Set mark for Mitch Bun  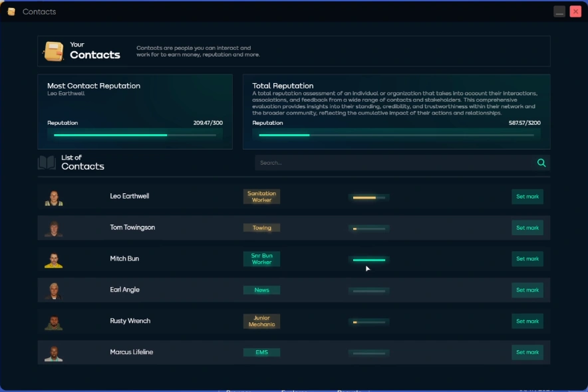tap(527, 258)
